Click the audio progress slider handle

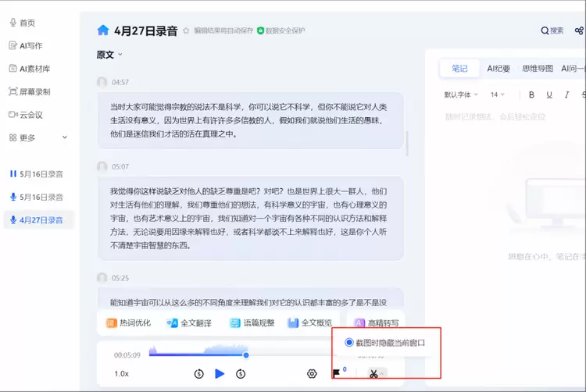[246, 355]
